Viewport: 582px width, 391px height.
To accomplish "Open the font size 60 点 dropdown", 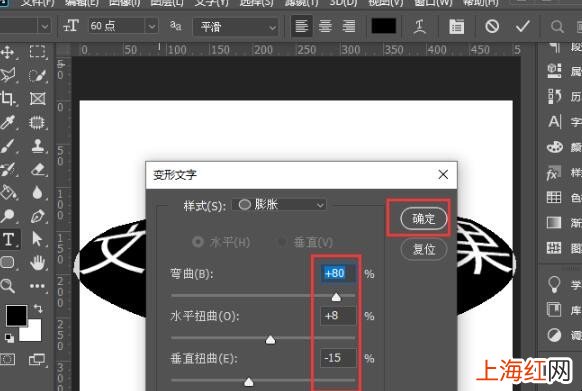I will click(x=151, y=26).
